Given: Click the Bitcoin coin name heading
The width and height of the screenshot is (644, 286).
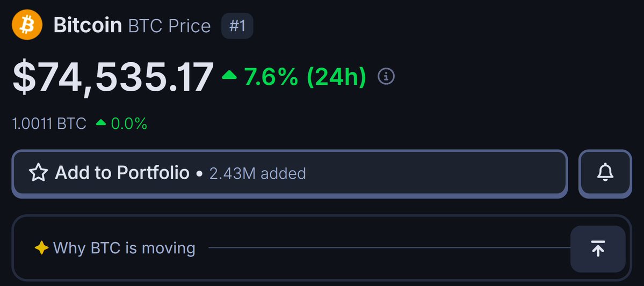Looking at the screenshot, I should tap(88, 26).
